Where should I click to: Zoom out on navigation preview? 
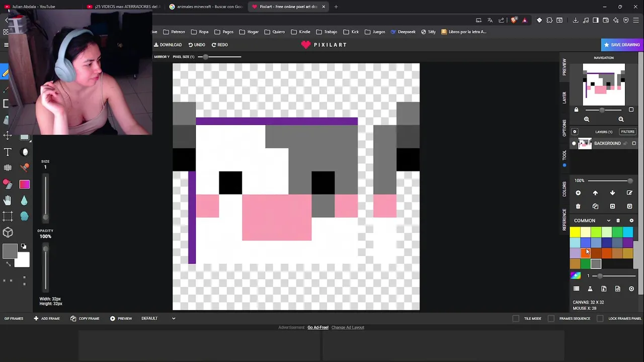[x=621, y=119]
